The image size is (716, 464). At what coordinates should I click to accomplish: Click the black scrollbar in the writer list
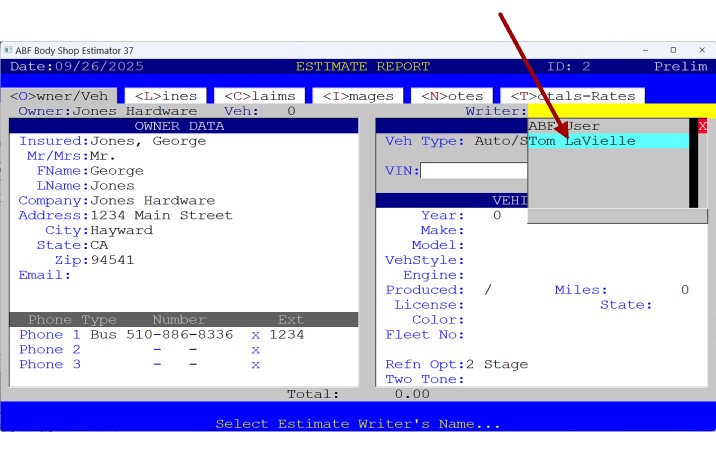pyautogui.click(x=693, y=165)
